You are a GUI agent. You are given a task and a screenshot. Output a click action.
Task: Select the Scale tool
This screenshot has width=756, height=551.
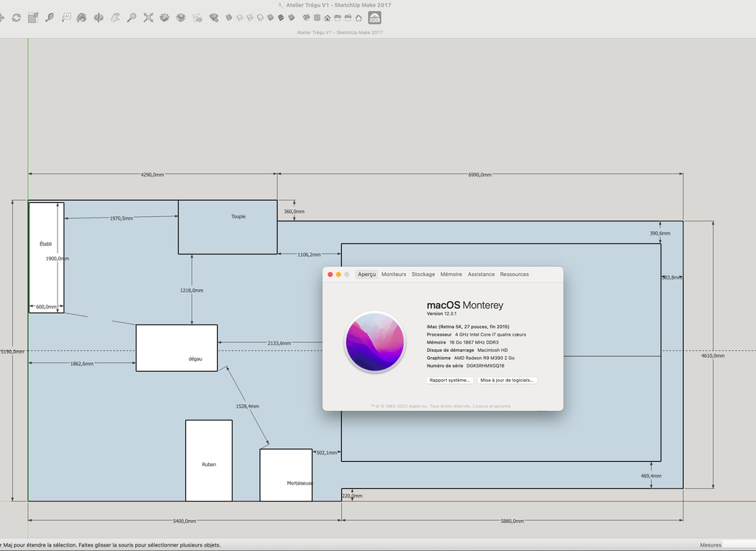tap(32, 18)
